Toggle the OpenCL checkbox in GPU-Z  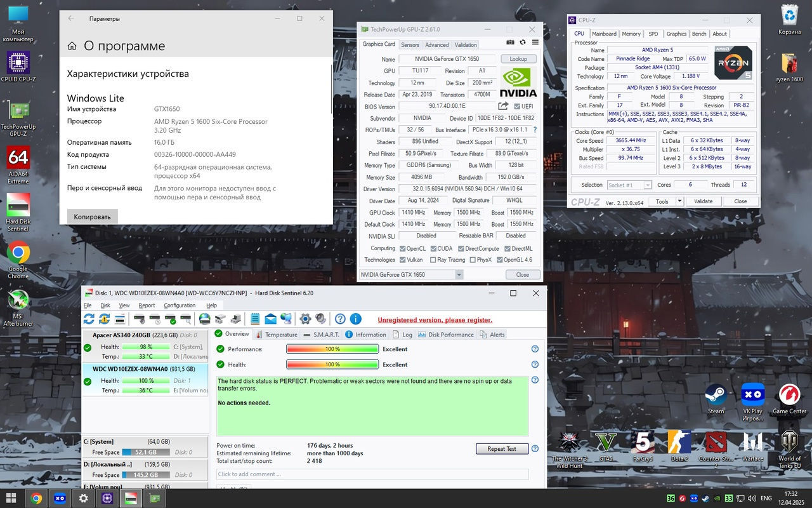pos(403,248)
